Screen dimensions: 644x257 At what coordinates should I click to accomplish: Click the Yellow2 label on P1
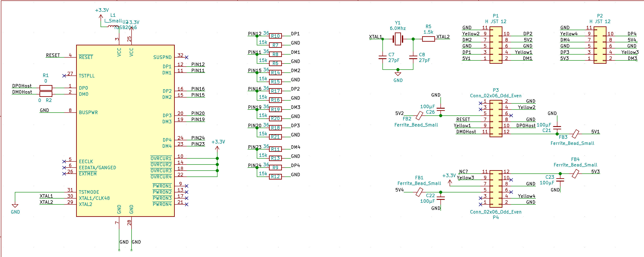click(471, 34)
